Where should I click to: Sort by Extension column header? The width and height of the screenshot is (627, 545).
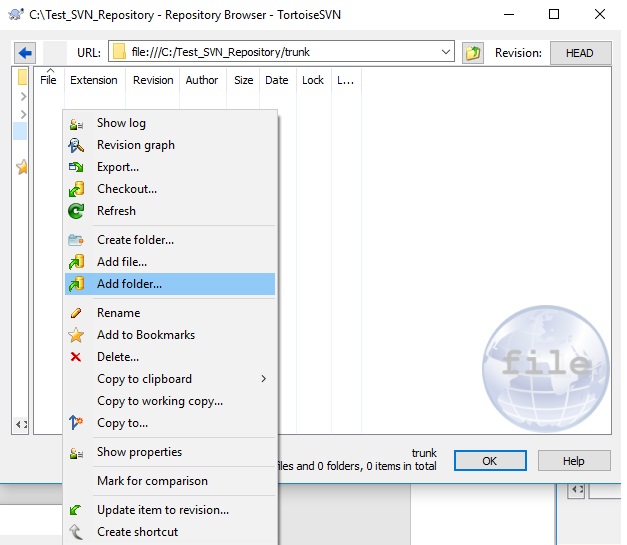click(94, 80)
